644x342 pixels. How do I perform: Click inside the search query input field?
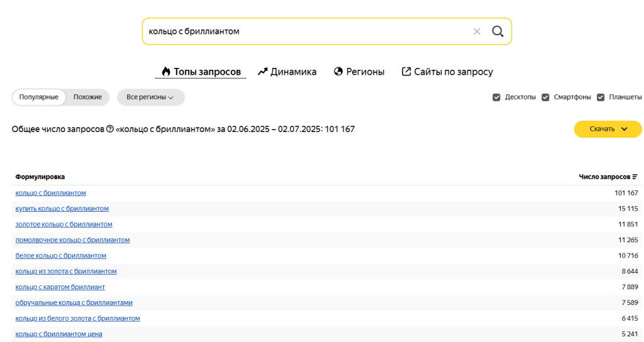tap(302, 31)
